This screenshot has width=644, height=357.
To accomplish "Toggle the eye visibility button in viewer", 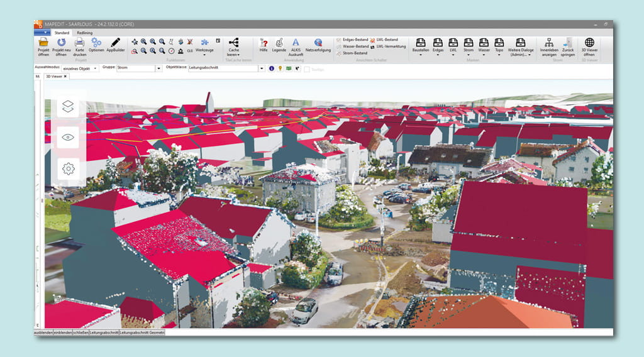I will (68, 137).
